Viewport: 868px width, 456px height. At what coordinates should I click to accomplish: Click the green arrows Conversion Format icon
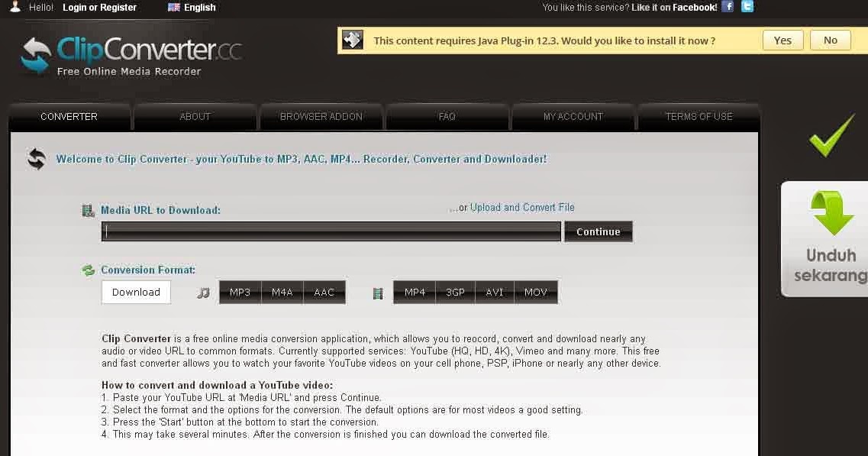(x=88, y=270)
